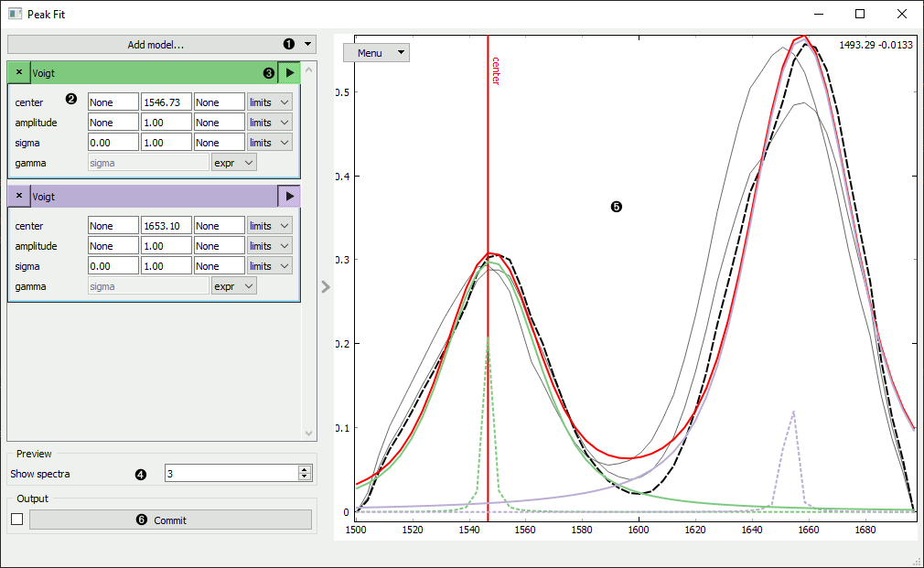Click the x-axis tick label 1600
The image size is (924, 568).
[639, 530]
